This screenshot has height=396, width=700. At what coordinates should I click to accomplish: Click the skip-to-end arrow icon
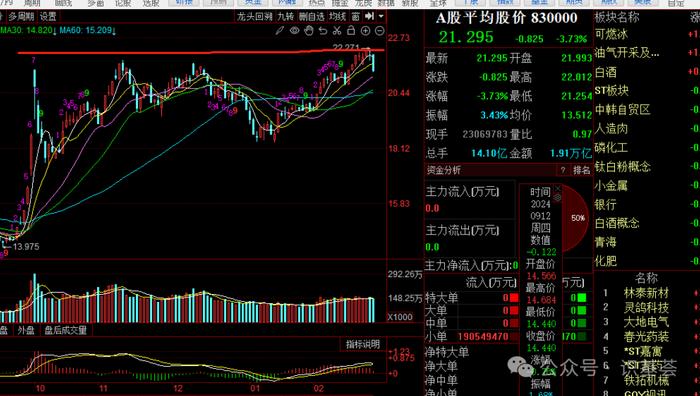pos(369,17)
